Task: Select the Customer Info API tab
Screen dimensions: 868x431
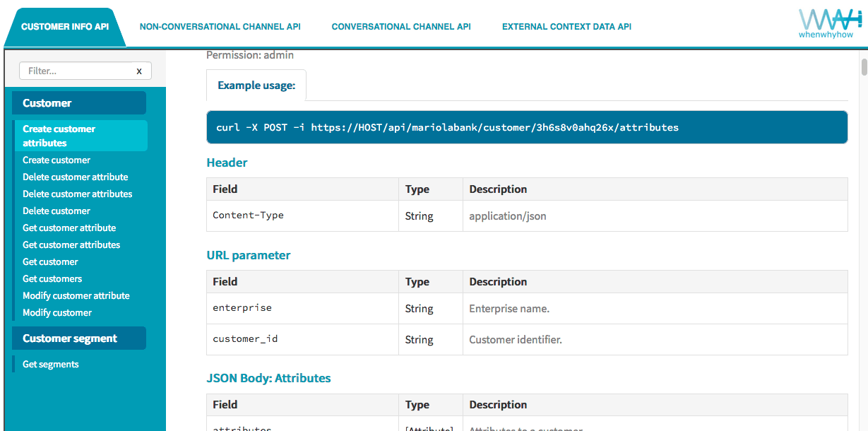Action: [x=65, y=27]
